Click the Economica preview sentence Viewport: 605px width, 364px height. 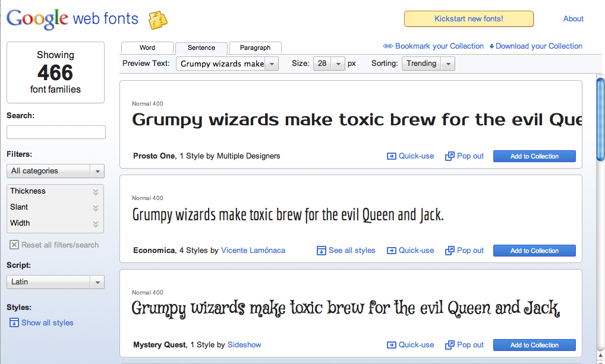pos(288,215)
